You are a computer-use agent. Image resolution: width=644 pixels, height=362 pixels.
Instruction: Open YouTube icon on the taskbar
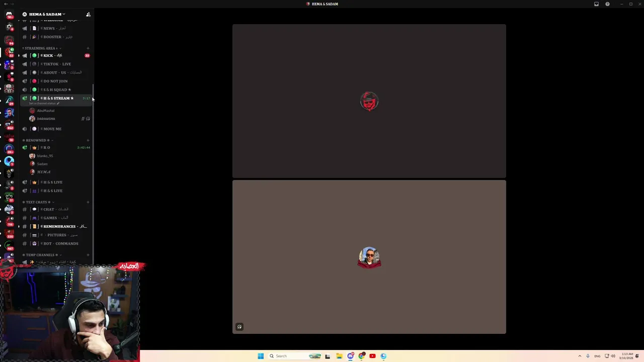tap(372, 356)
